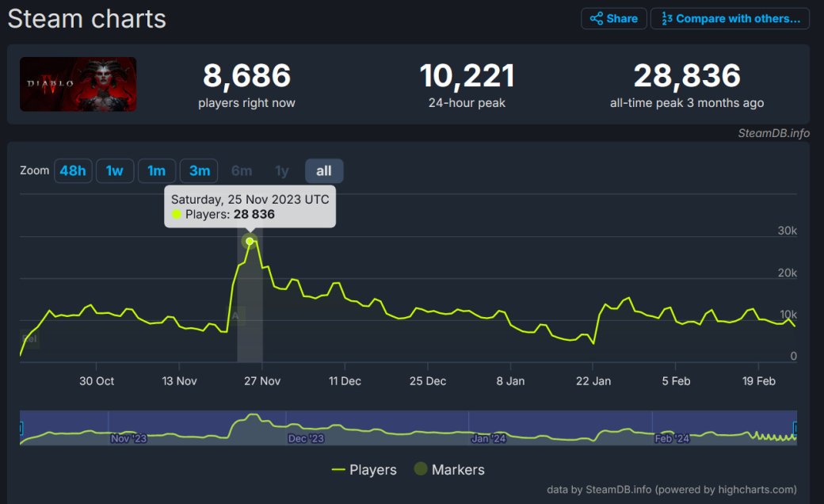The width and height of the screenshot is (824, 504).
Task: Click the navigator left range handle
Action: pos(21,428)
